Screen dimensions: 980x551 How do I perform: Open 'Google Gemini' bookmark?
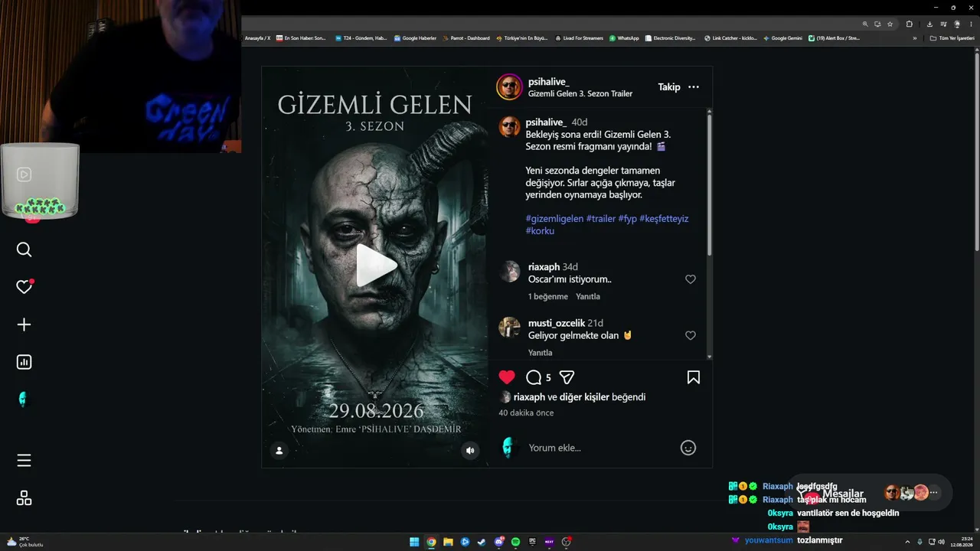coord(782,38)
